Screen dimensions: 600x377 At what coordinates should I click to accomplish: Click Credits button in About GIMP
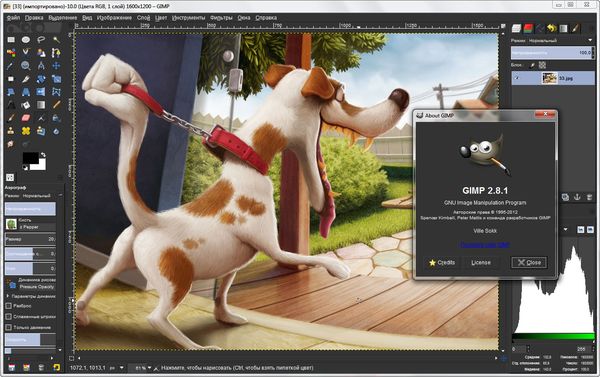(x=442, y=263)
